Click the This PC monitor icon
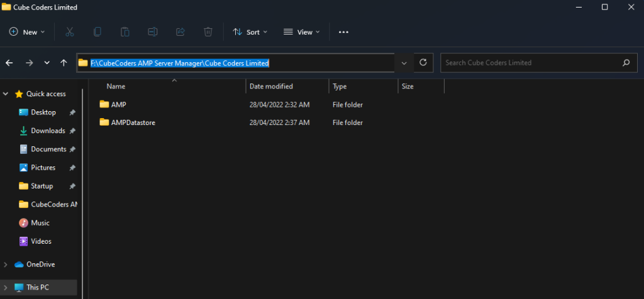Image resolution: width=644 pixels, height=299 pixels. 19,288
